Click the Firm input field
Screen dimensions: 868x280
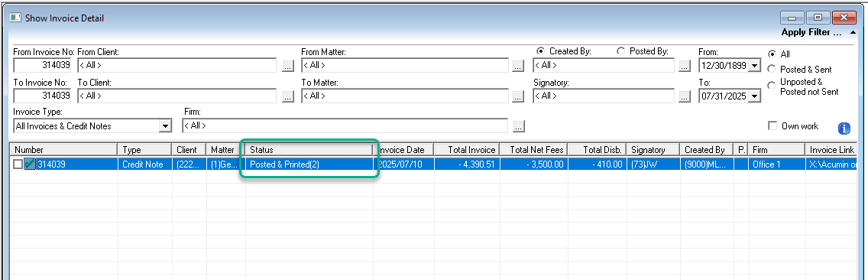pyautogui.click(x=345, y=126)
